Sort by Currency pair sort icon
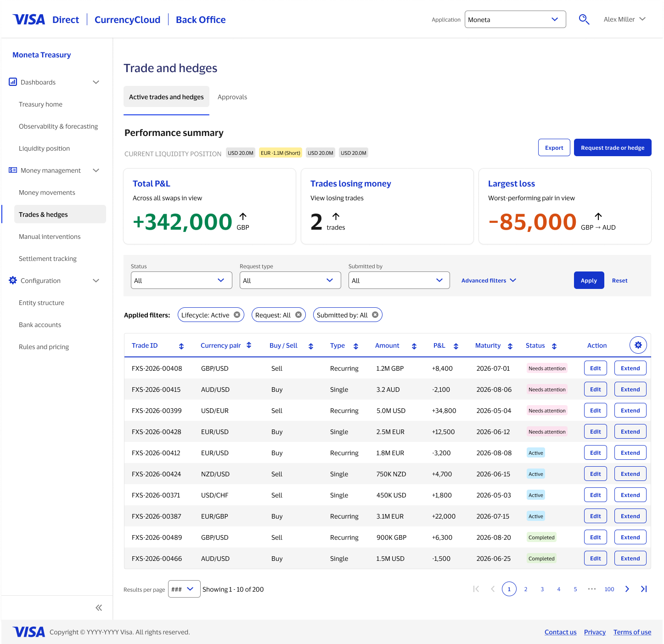Screen dimensions: 664x644 coord(249,345)
